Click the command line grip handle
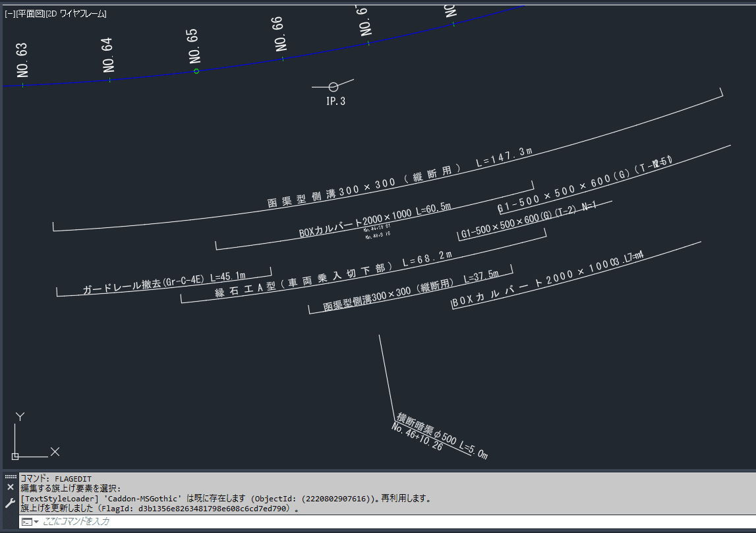The width and height of the screenshot is (756, 533). click(x=10, y=476)
